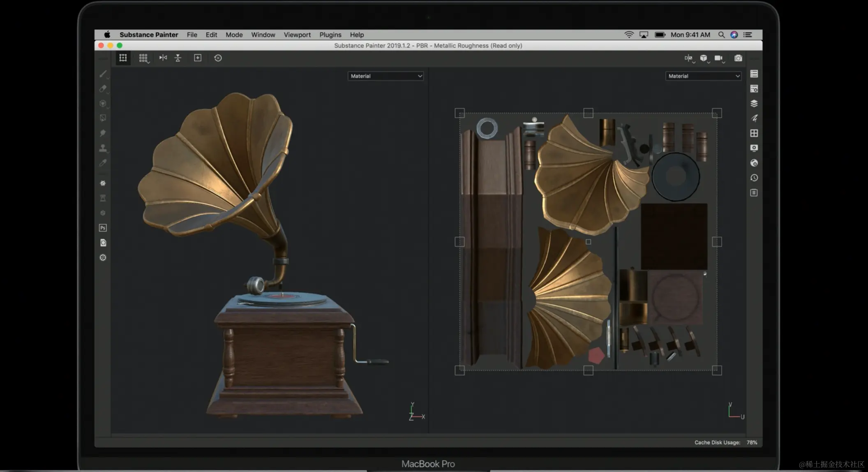
Task: Open the camera video settings dropdown
Action: 720,58
